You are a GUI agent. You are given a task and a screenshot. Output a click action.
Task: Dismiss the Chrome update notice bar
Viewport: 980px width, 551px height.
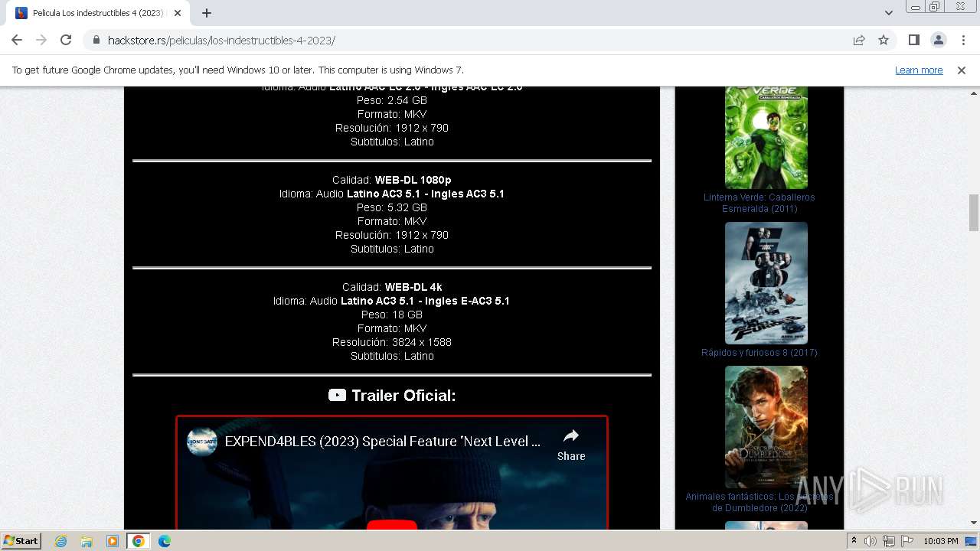[962, 70]
